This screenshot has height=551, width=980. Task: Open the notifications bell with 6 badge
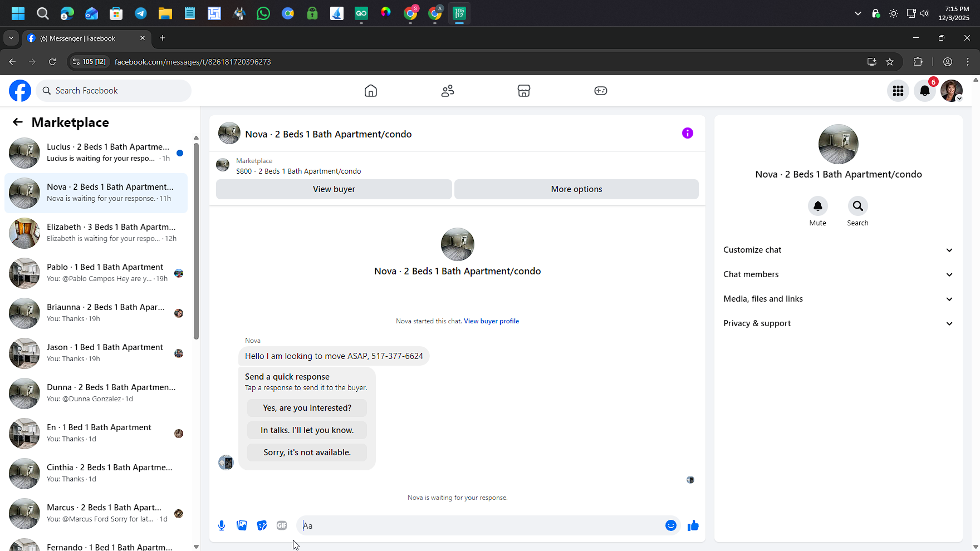(x=925, y=91)
